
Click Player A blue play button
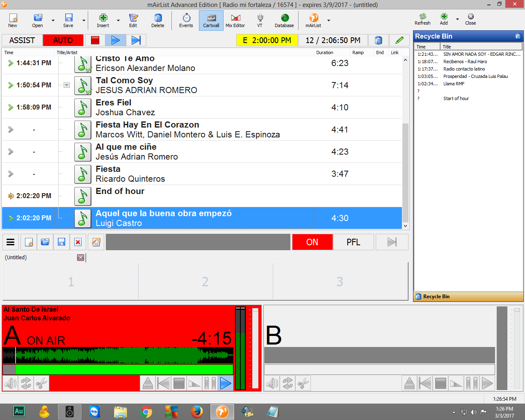pyautogui.click(x=226, y=383)
